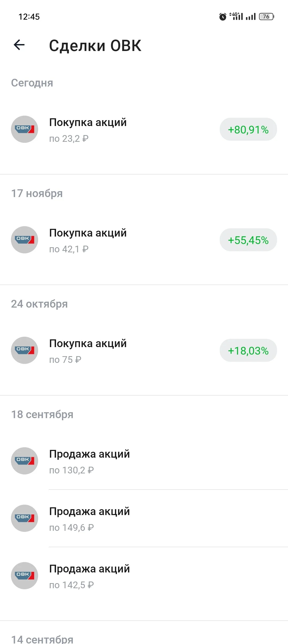Open ОВК logo for today's purchase
The width and height of the screenshot is (288, 644).
pos(25,129)
